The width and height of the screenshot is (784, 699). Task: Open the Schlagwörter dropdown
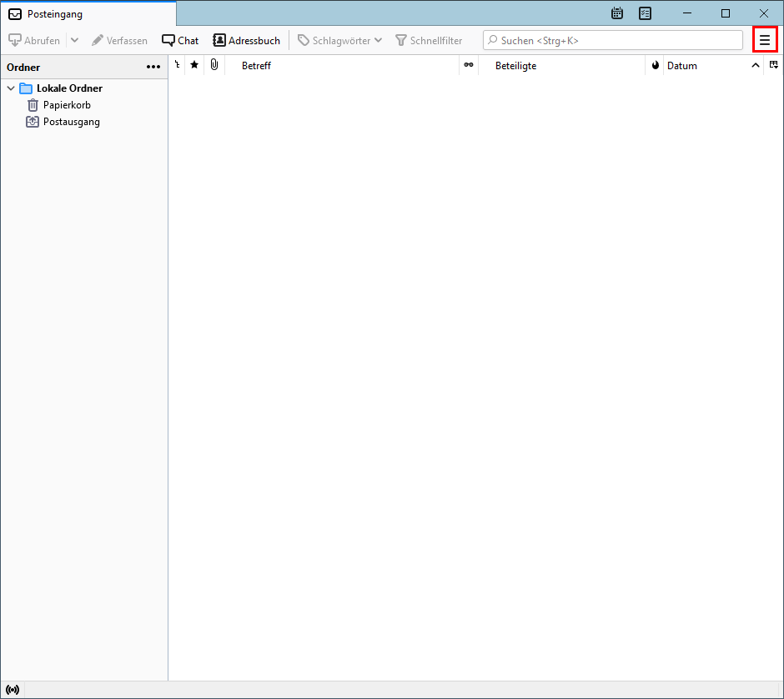[x=339, y=40]
